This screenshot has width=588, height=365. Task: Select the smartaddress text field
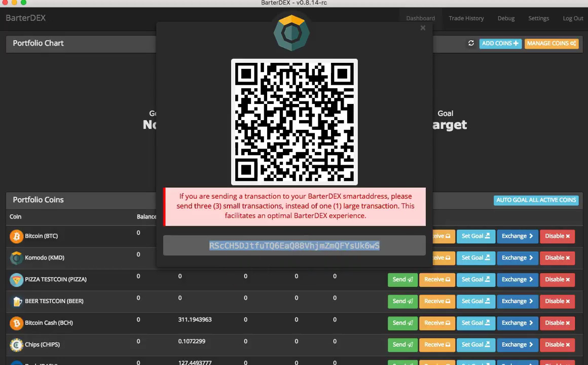click(295, 245)
